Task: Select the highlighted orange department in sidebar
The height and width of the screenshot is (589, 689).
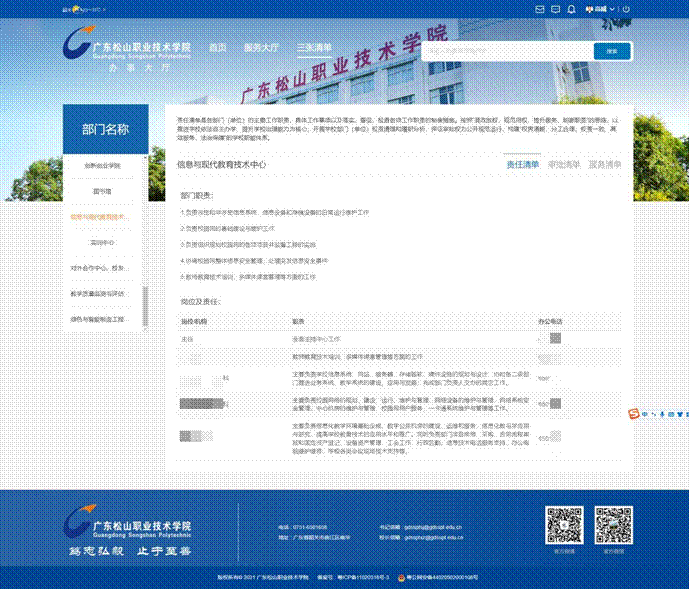Action: tap(100, 217)
